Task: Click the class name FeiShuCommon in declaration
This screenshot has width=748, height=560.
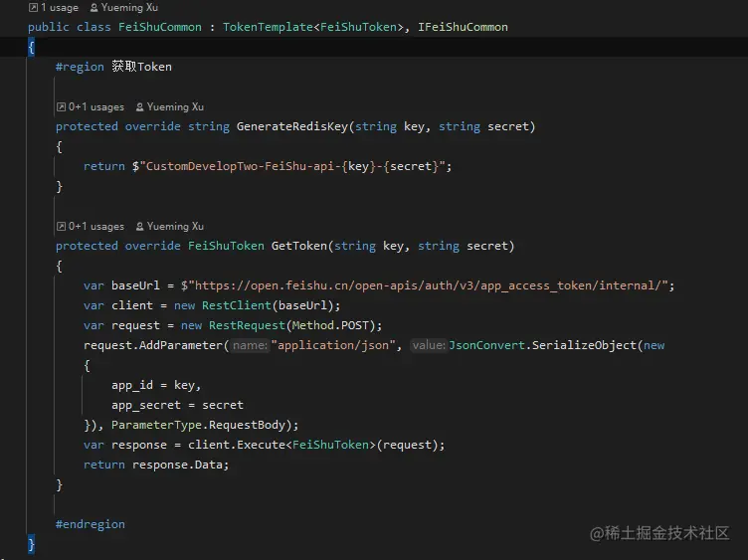Action: pos(160,27)
